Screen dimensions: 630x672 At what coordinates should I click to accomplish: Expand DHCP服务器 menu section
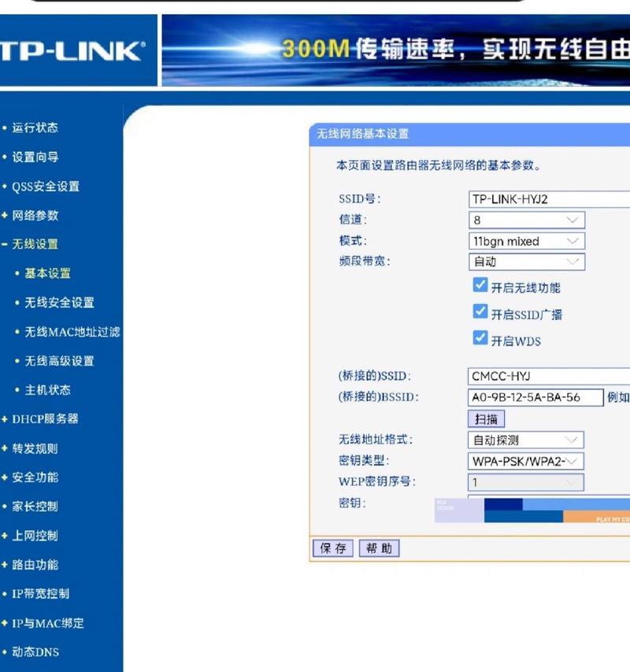pos(45,419)
